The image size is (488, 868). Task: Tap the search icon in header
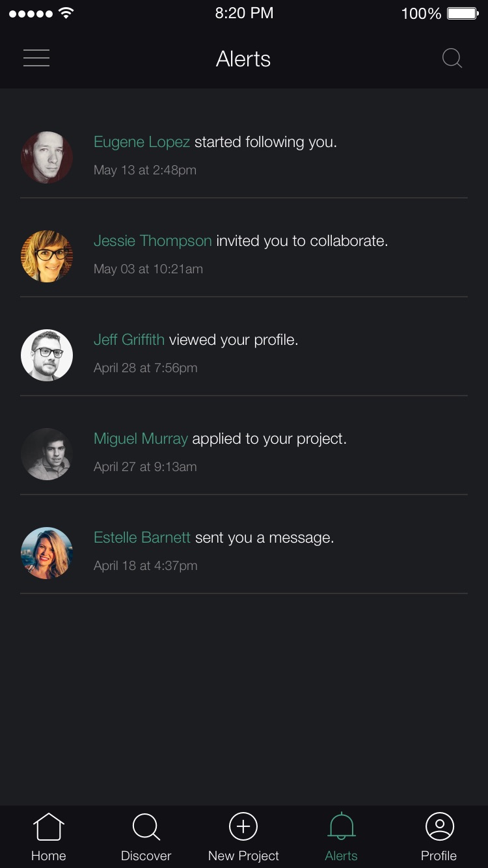[x=452, y=59]
